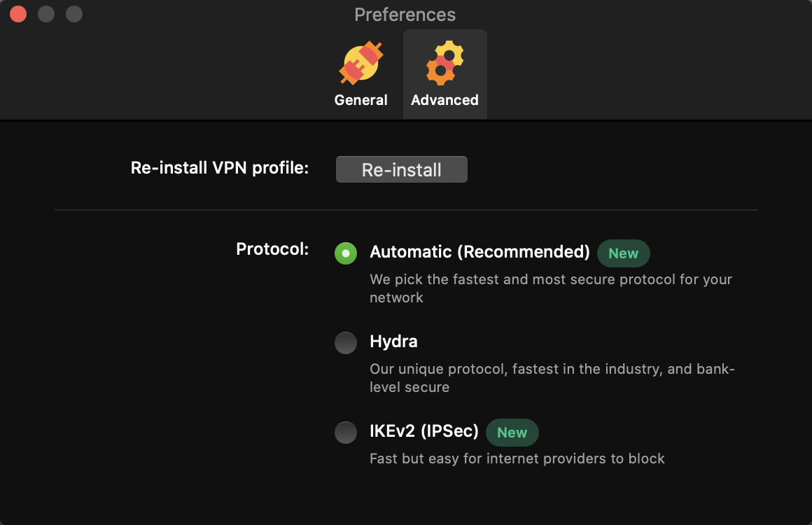Select the Advanced gears icon

(444, 62)
